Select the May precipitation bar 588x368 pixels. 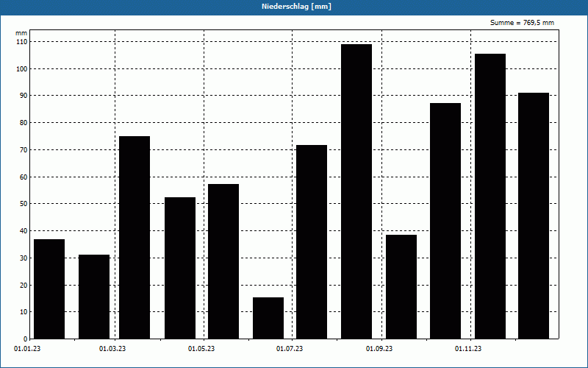223,261
